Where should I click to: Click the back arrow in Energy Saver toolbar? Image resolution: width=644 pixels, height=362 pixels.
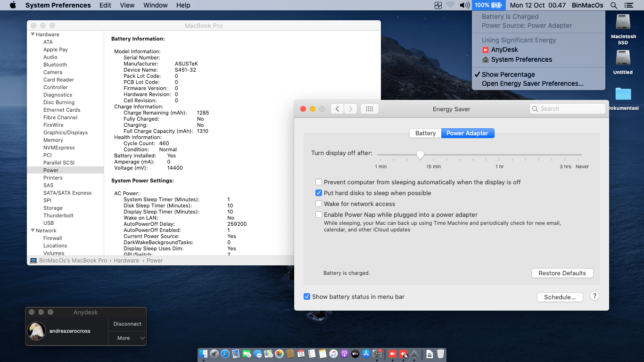pos(337,109)
